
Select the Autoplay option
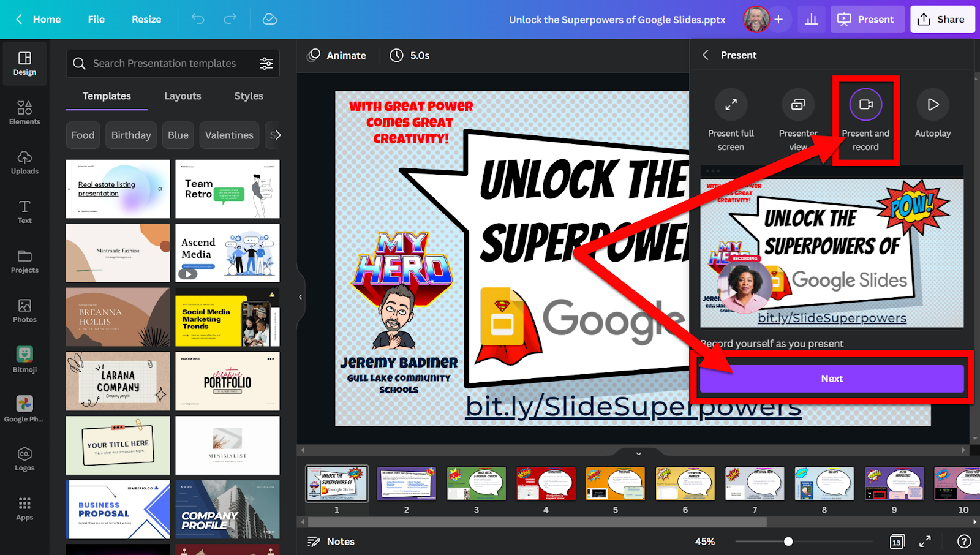coord(933,115)
